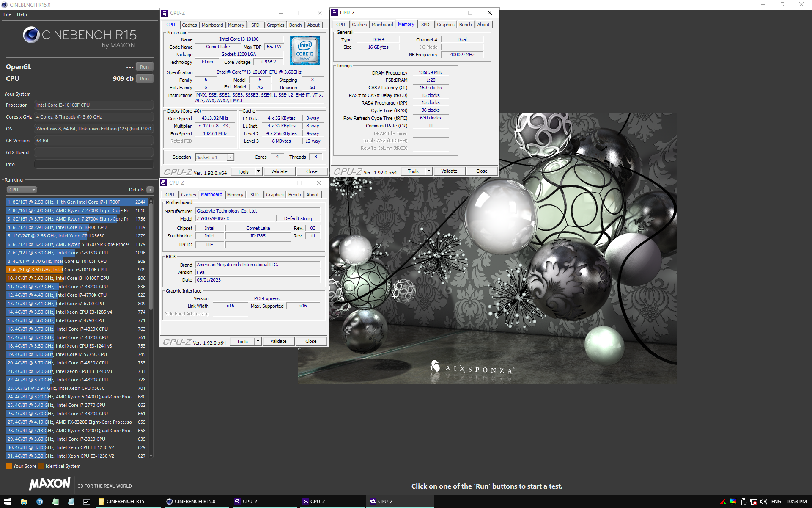Image resolution: width=812 pixels, height=508 pixels.
Task: Click the CPU-Z title icon of the Mainboard window
Action: (x=164, y=183)
